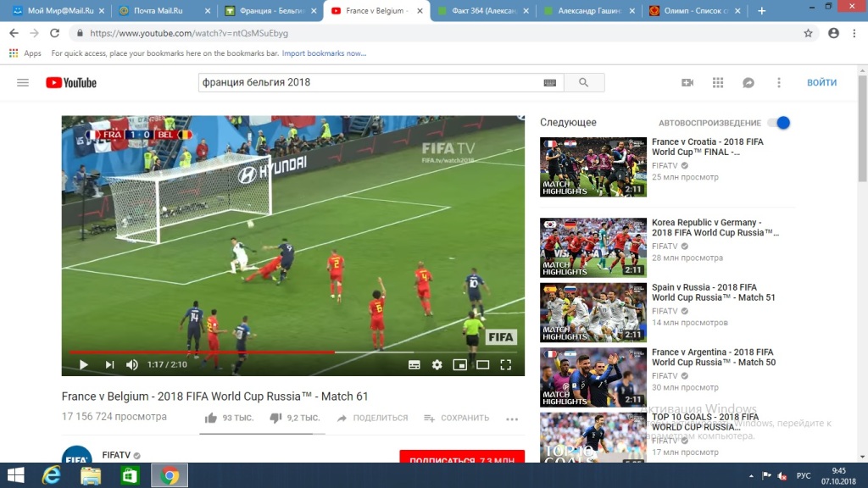
Task: Close the France v Belgium tab
Action: pos(420,10)
